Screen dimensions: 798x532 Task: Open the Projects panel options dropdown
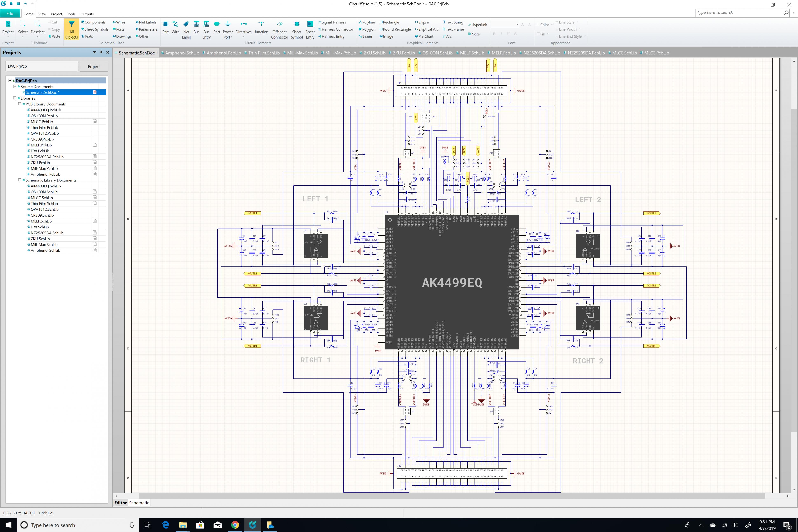94,52
